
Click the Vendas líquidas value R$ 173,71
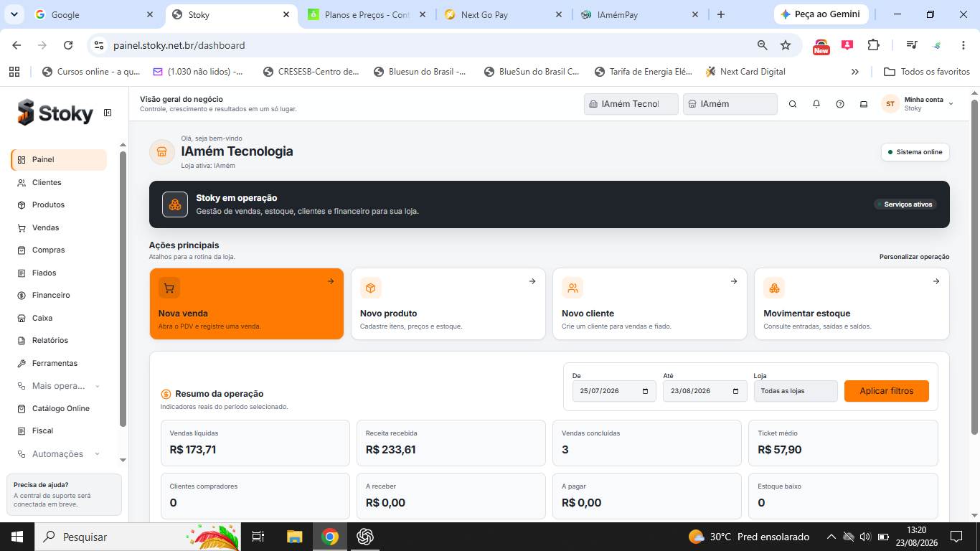point(193,450)
